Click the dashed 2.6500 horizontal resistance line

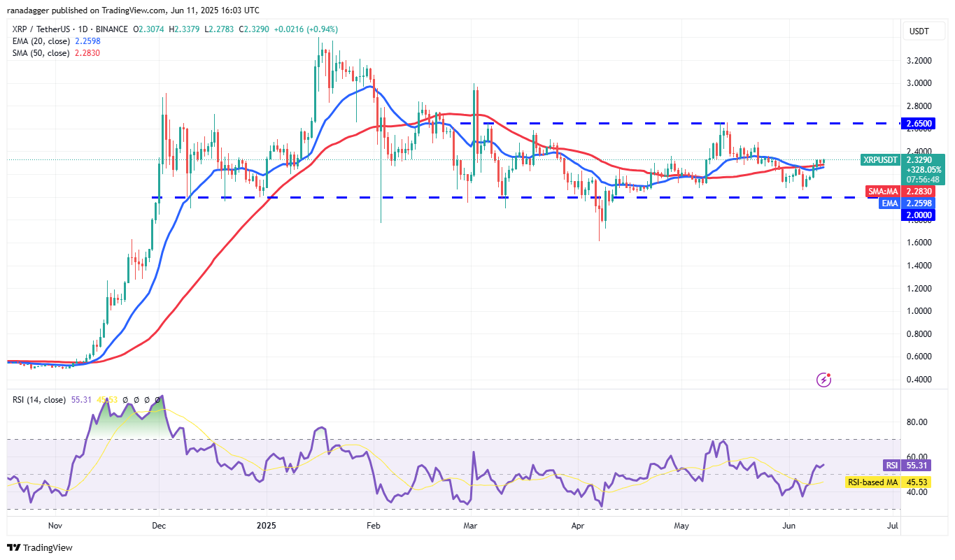(x=630, y=123)
